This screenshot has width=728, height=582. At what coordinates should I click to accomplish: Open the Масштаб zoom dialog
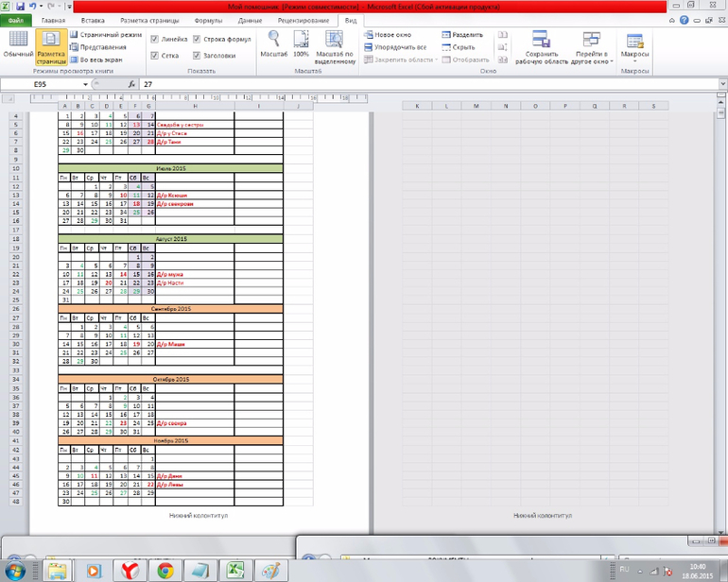(272, 44)
